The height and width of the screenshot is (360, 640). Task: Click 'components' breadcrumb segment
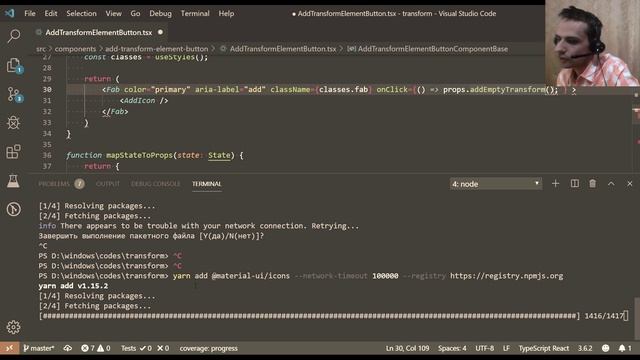point(75,49)
